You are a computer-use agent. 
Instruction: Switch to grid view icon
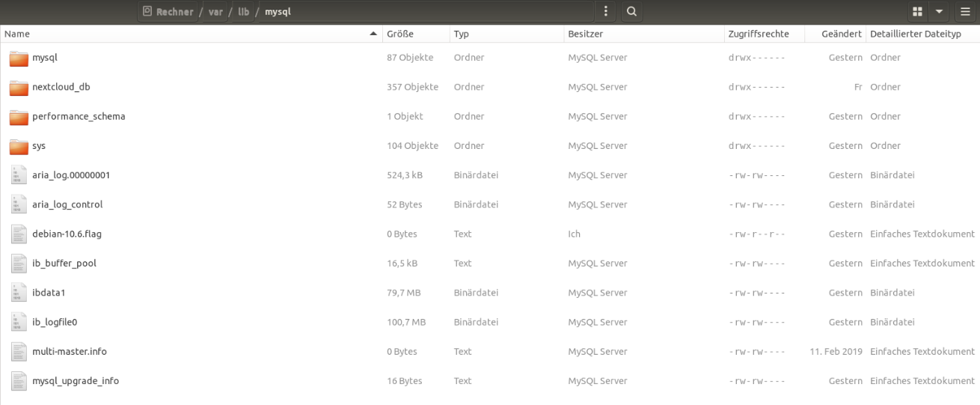pos(917,11)
